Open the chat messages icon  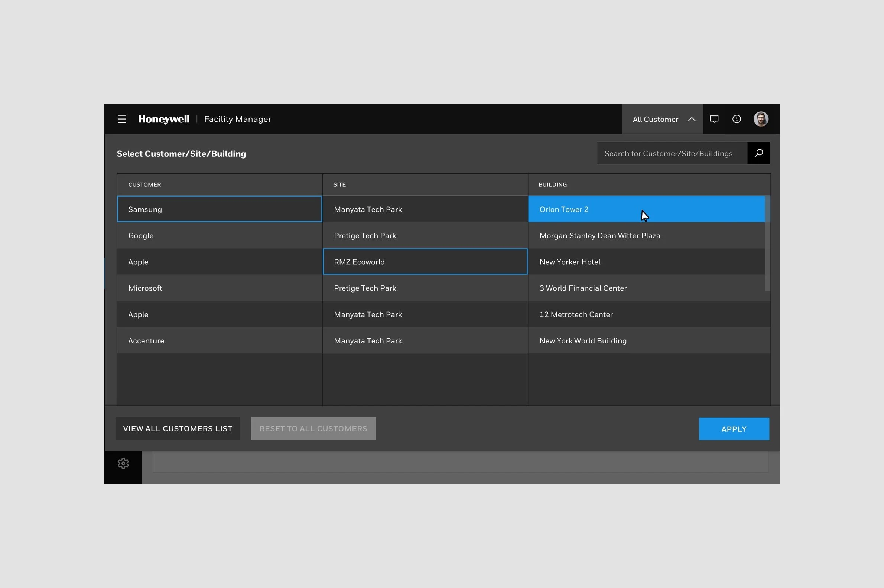pos(714,119)
